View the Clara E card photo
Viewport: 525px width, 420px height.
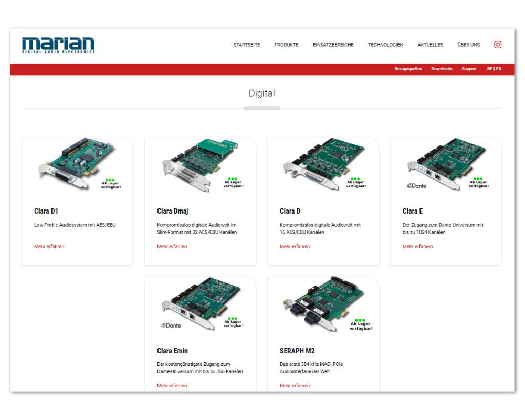pos(447,164)
